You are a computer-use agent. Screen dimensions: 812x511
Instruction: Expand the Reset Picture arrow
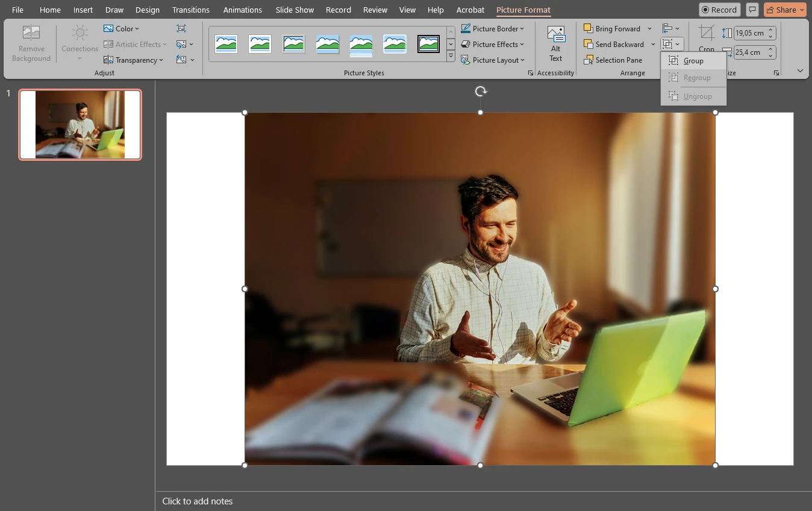coord(192,60)
